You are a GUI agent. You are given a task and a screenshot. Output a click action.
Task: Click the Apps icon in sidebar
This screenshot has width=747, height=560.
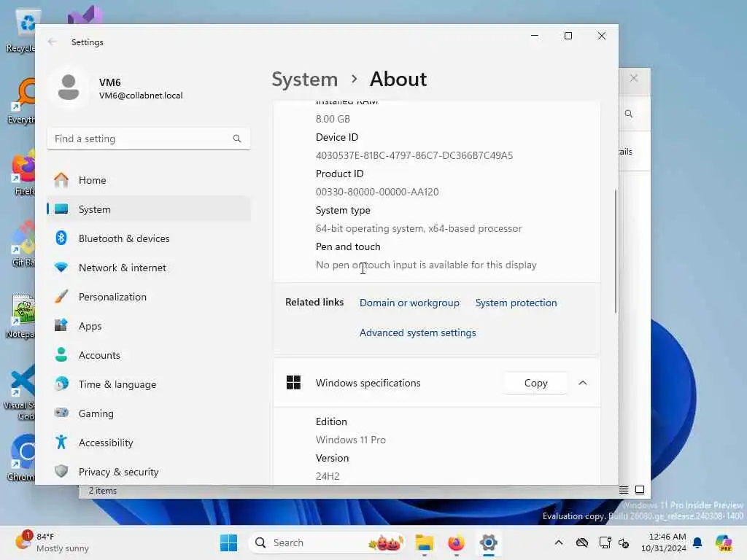[x=61, y=325]
